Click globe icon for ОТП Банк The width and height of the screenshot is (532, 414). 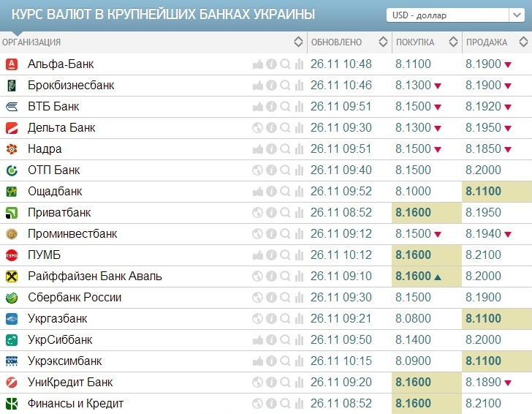[x=258, y=170]
